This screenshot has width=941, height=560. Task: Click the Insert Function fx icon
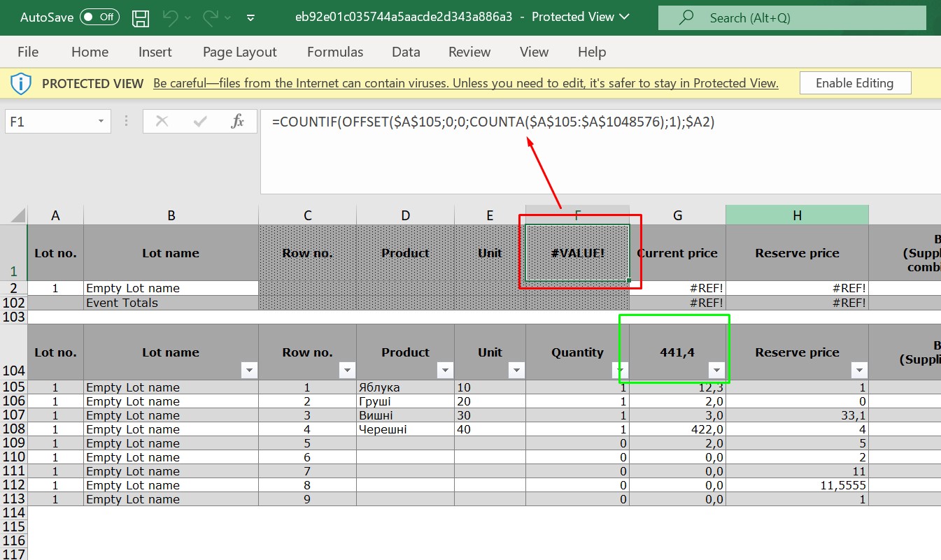click(238, 122)
